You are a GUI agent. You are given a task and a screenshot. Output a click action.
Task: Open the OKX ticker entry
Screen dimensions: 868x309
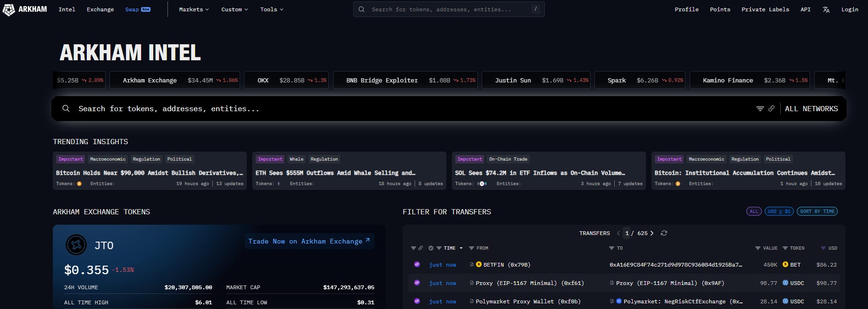tap(286, 80)
